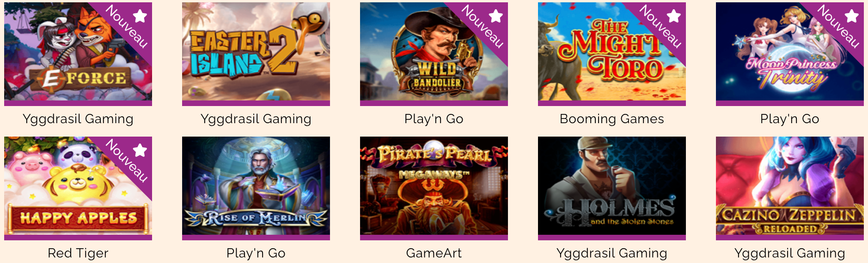Click the Nouveau ribbon on Wild Bandolier
Screen dimensions: 868x263
tap(482, 27)
